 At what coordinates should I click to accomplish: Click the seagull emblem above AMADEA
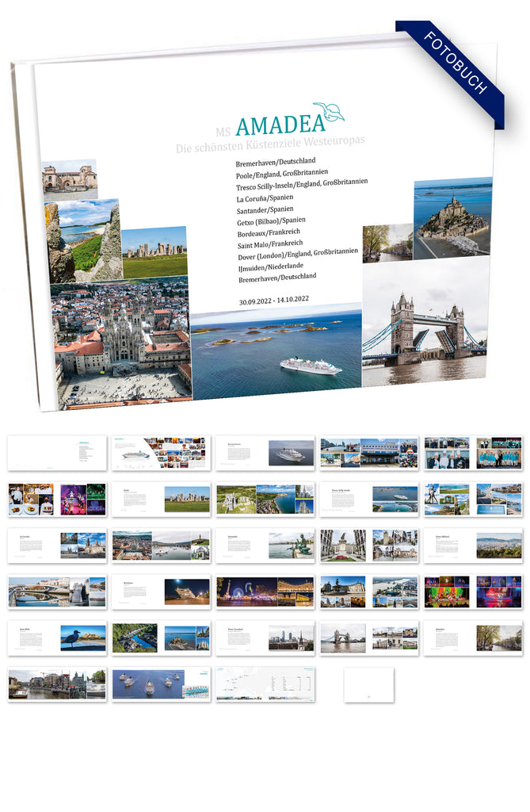329,111
